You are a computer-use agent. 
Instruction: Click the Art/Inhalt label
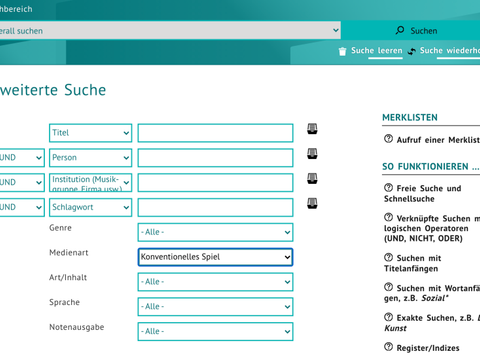(68, 277)
